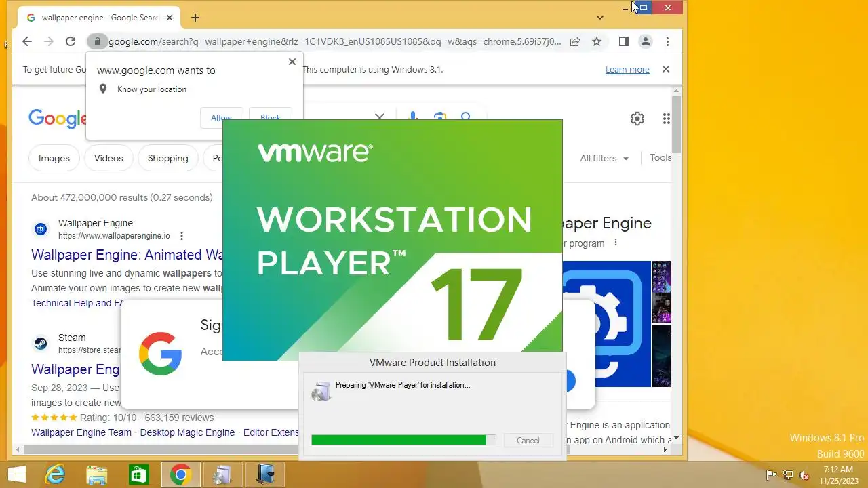Click the Learn more link
Screen dimensions: 868x488
coord(627,69)
